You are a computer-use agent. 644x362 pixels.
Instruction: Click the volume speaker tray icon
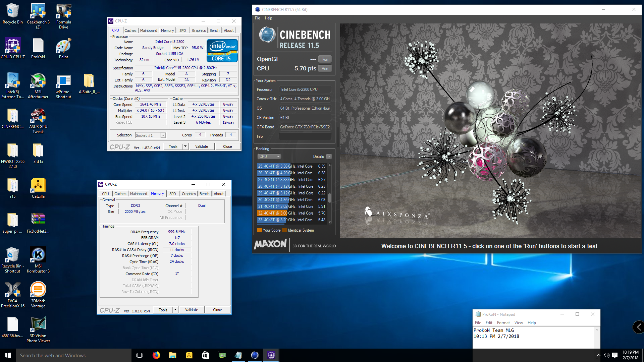tap(606, 355)
